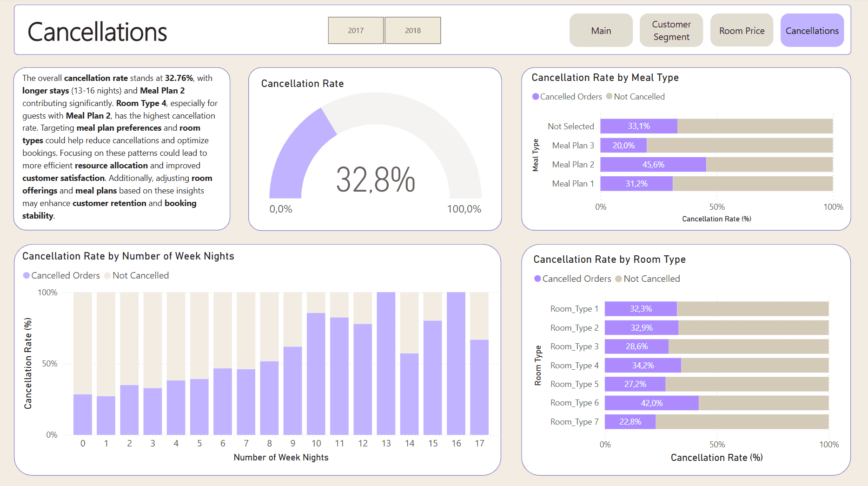Viewport: 868px width, 486px height.
Task: Select the Room_Type 7 22,8% bar
Action: pyautogui.click(x=630, y=422)
